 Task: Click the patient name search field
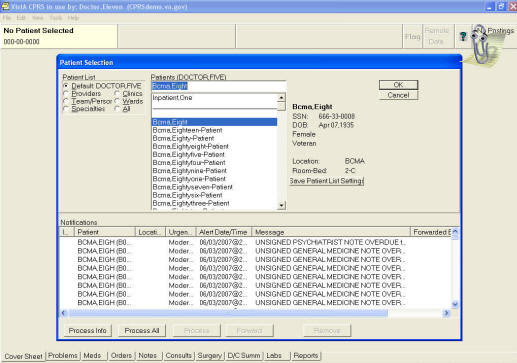(x=219, y=86)
